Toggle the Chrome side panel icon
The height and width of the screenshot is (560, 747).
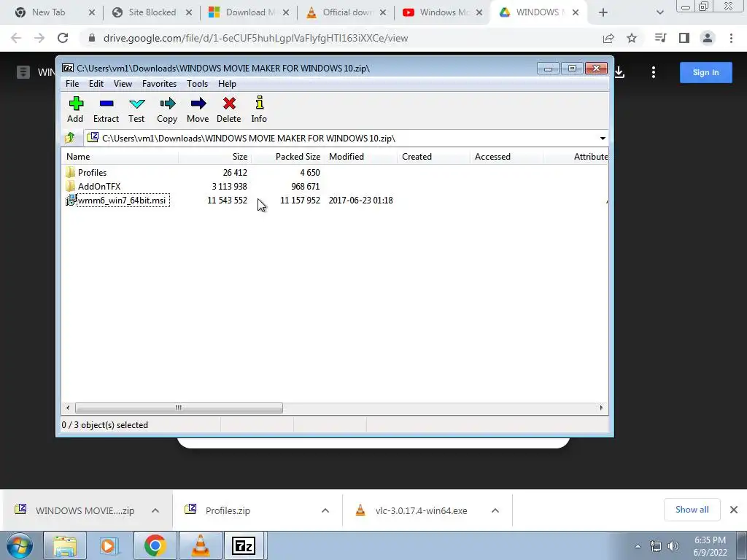pos(684,38)
